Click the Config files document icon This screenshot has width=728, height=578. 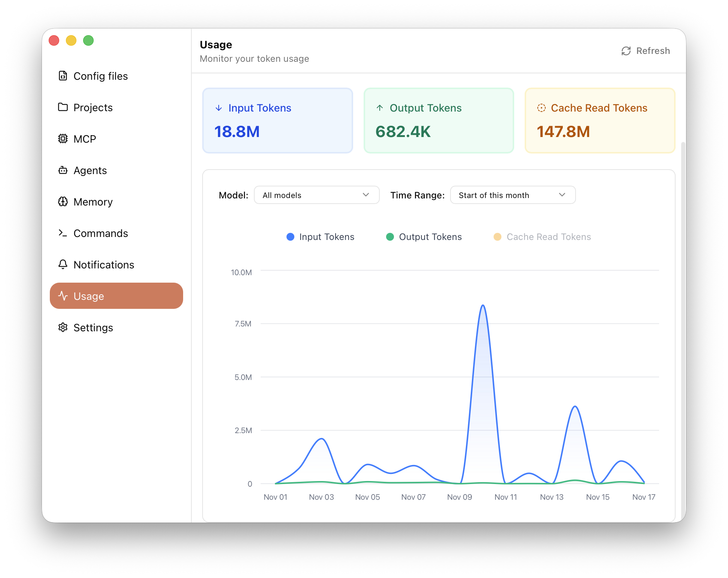(63, 76)
